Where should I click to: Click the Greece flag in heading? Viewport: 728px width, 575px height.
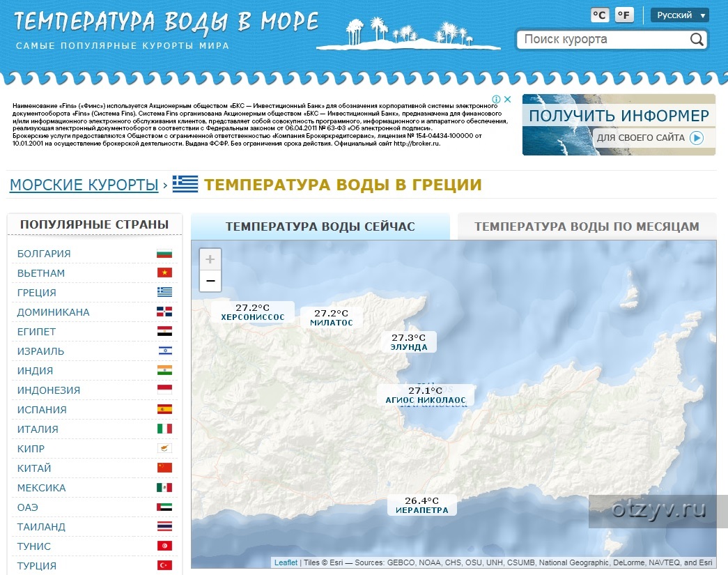[185, 185]
